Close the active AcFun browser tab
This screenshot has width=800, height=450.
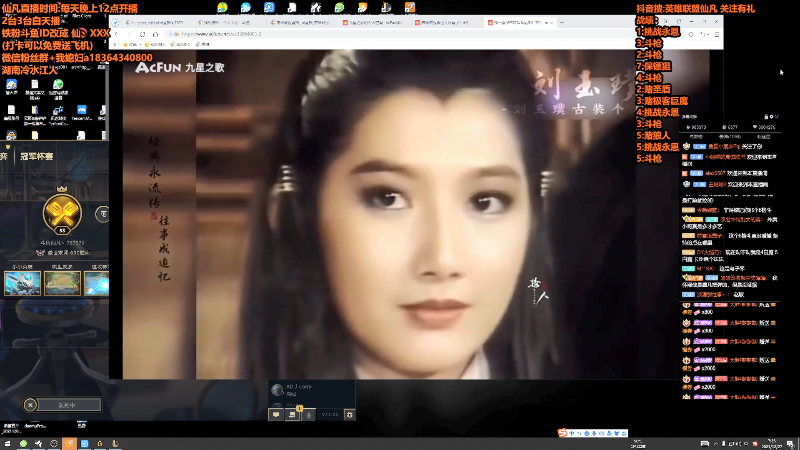pyautogui.click(x=551, y=23)
